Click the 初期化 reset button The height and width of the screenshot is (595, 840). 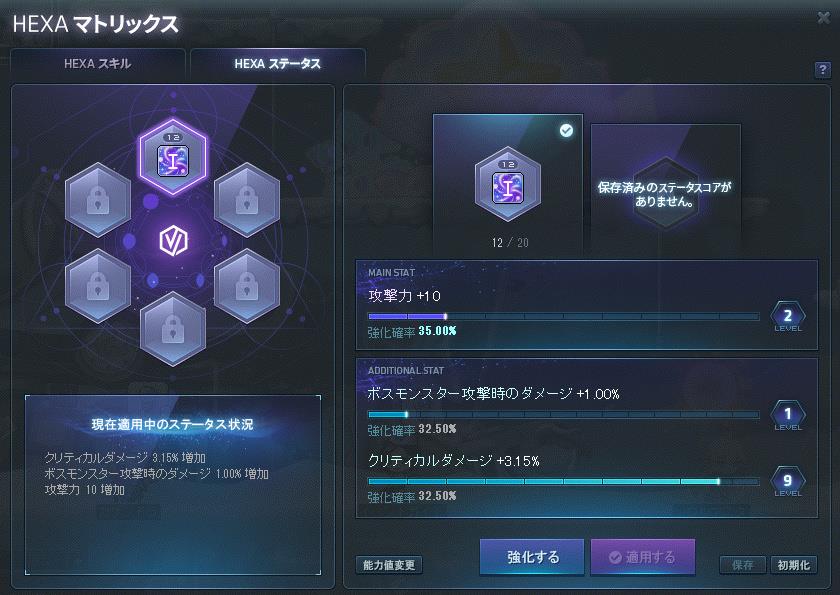(x=794, y=565)
